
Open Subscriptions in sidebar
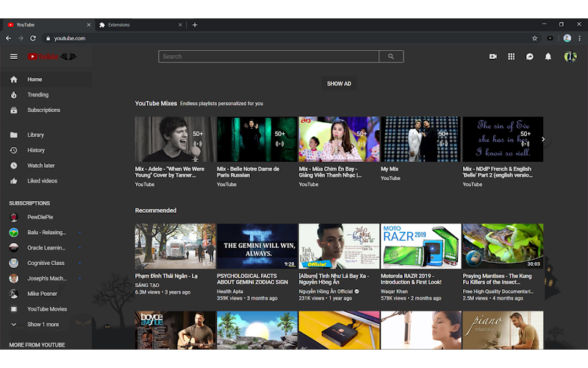46,110
